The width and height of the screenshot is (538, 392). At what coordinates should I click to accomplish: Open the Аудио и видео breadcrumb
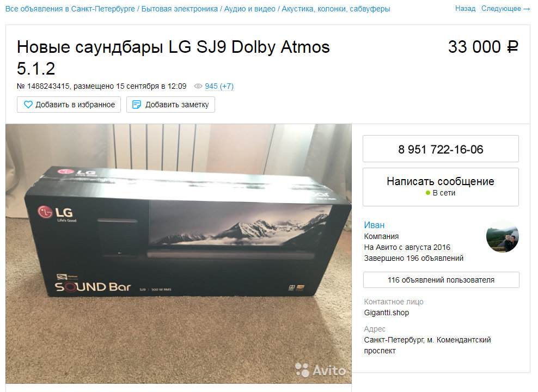[x=249, y=9]
